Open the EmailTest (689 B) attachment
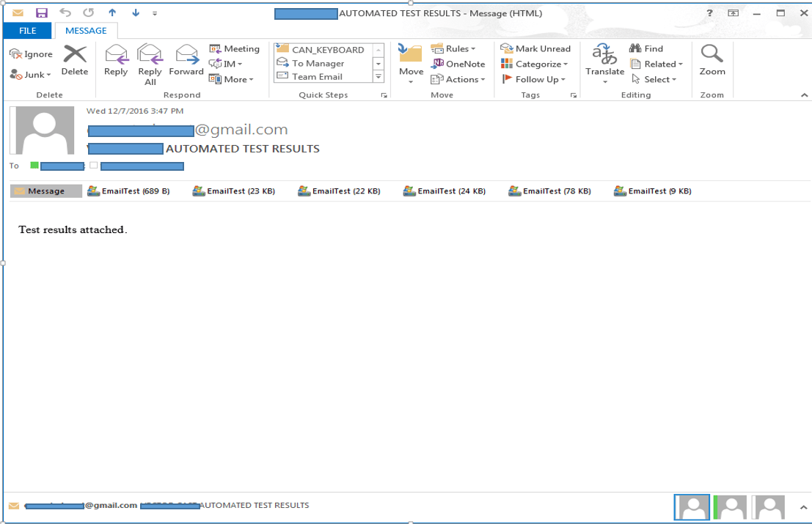Viewport: 812px width, 524px height. click(x=131, y=191)
